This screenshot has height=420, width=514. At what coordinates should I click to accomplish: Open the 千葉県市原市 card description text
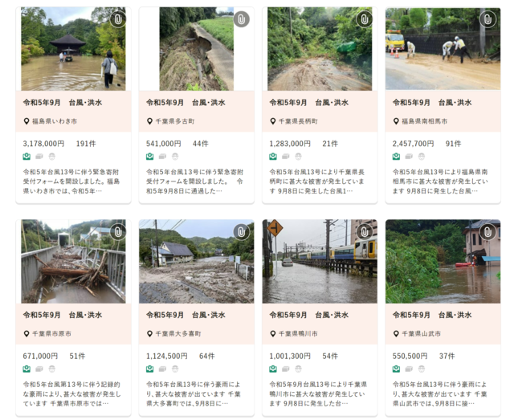(x=71, y=393)
